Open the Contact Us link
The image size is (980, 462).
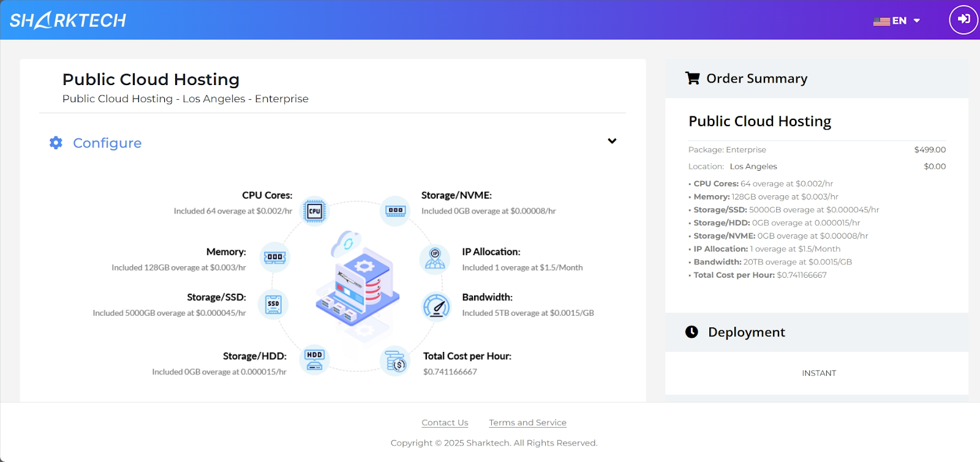point(445,422)
